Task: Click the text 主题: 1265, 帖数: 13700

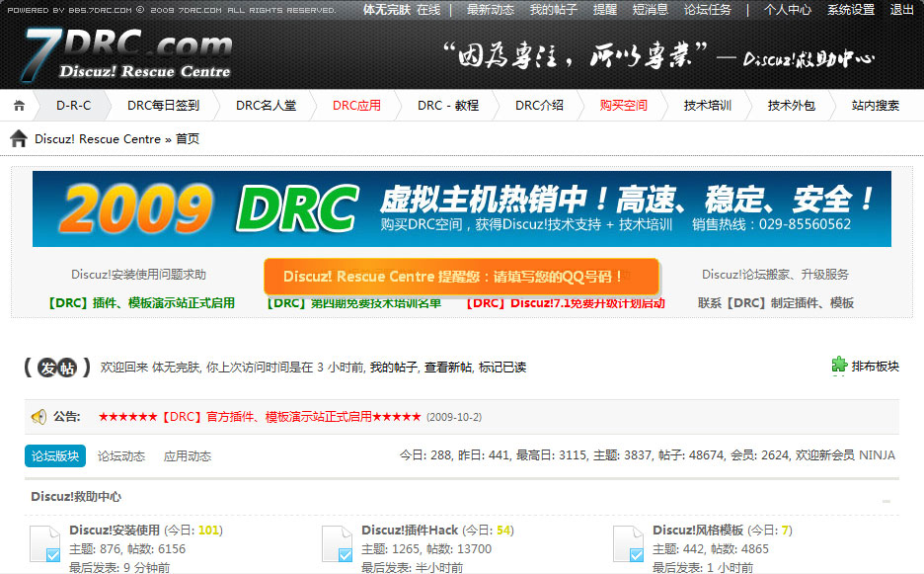Action: pyautogui.click(x=426, y=549)
